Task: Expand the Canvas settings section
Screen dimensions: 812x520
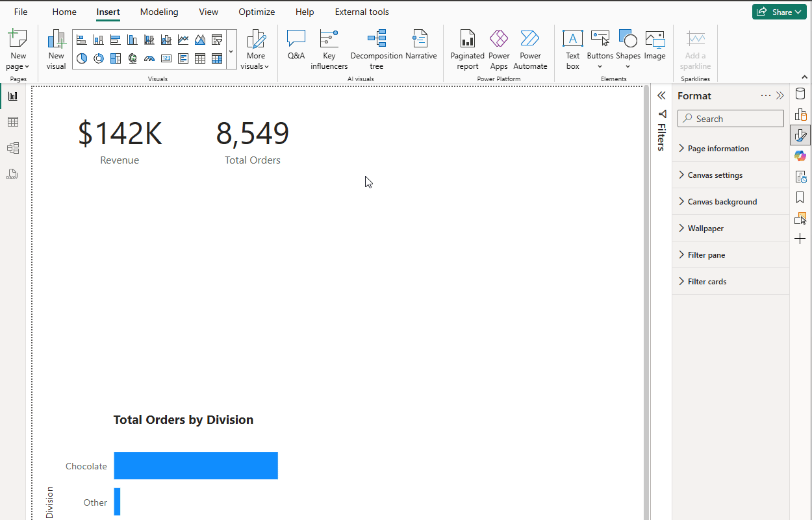Action: tap(731, 175)
